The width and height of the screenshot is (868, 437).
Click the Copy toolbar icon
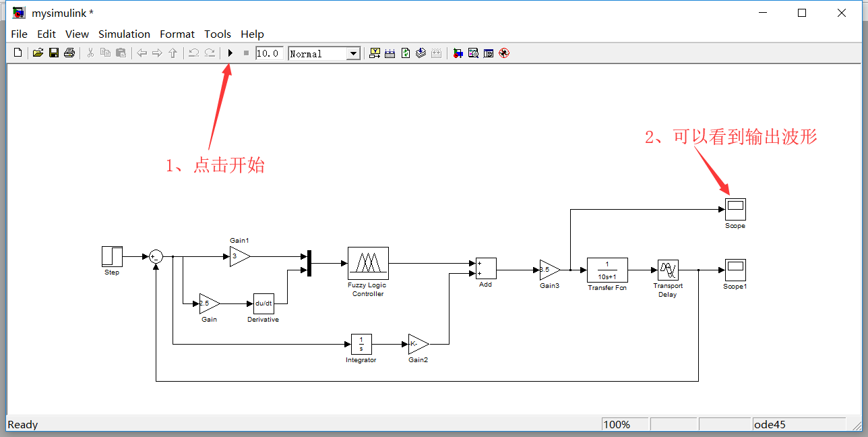105,53
